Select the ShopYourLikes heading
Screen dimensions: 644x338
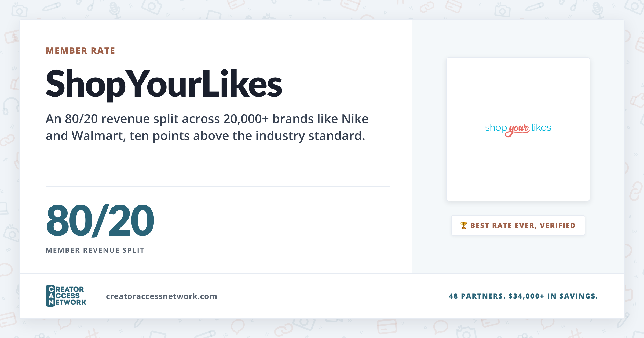164,84
